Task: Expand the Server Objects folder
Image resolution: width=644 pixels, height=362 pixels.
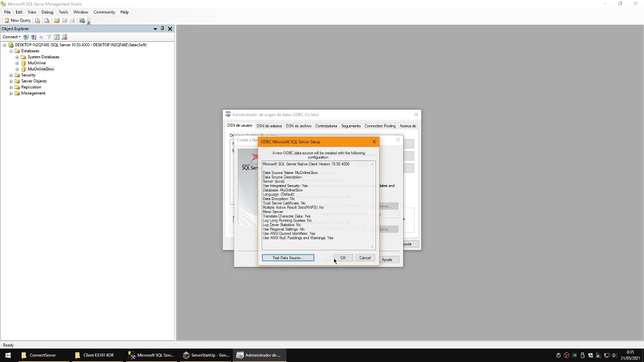Action: click(11, 81)
